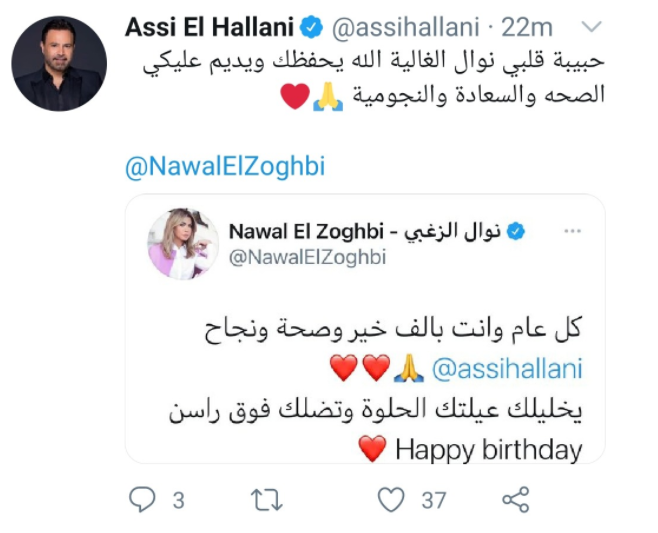
Task: Open the 22m timestamp link
Action: click(527, 28)
